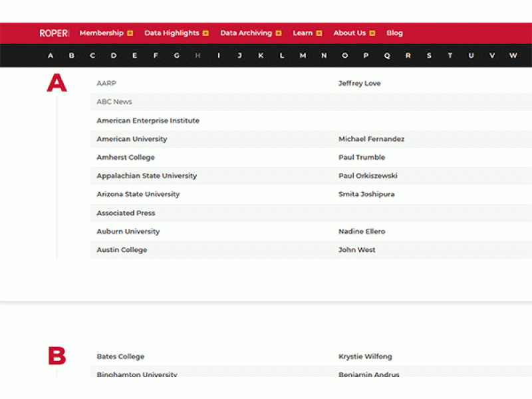Open Arizona State University entry
Image resolution: width=532 pixels, height=399 pixels.
(138, 195)
